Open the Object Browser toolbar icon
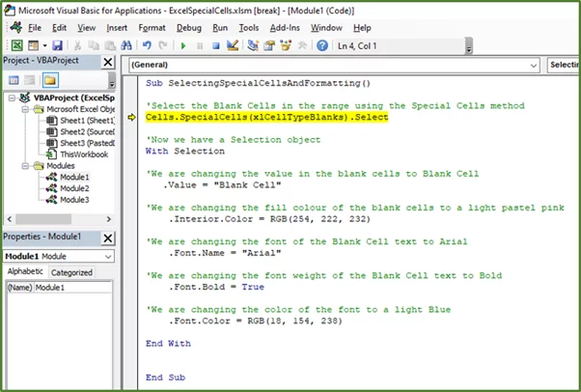The image size is (581, 392). pyautogui.click(x=286, y=45)
